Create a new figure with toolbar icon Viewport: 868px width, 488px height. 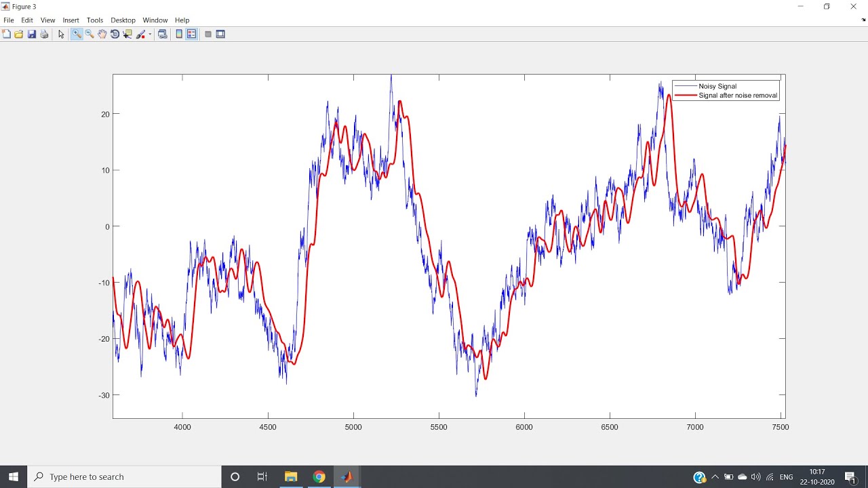tap(6, 34)
